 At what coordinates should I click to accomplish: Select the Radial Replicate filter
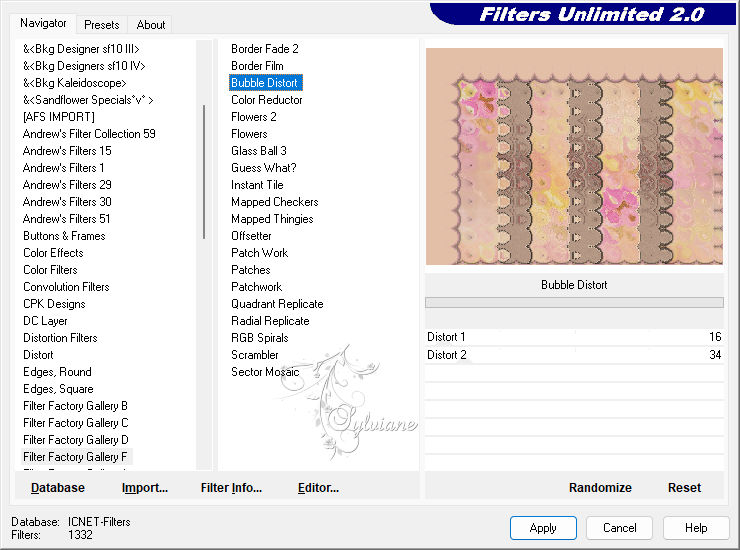(270, 321)
